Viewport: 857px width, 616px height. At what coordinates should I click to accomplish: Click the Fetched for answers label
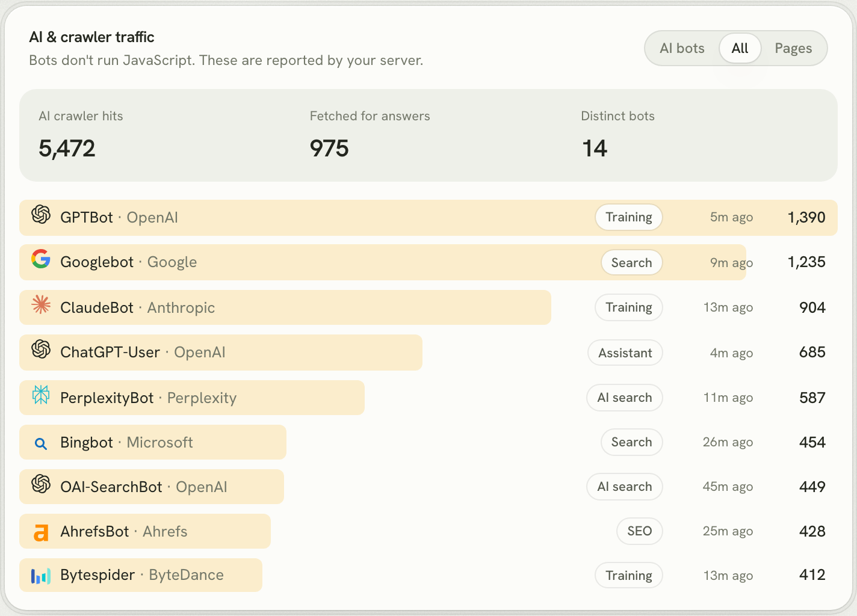point(370,116)
